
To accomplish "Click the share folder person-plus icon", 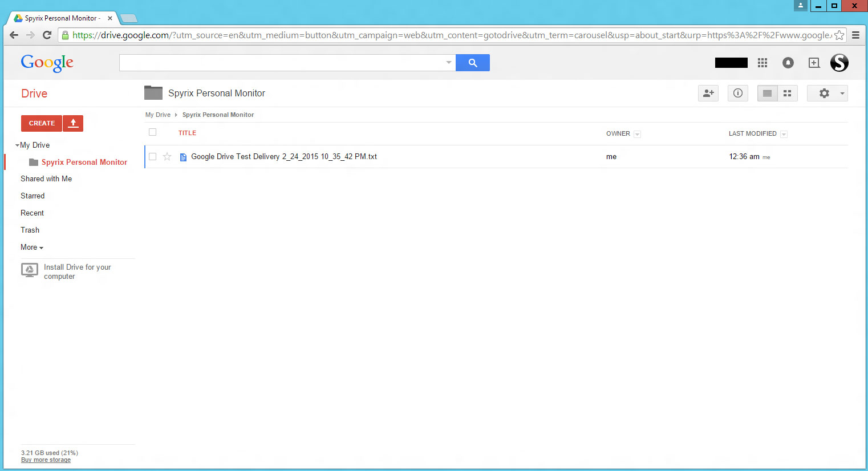I will 708,94.
